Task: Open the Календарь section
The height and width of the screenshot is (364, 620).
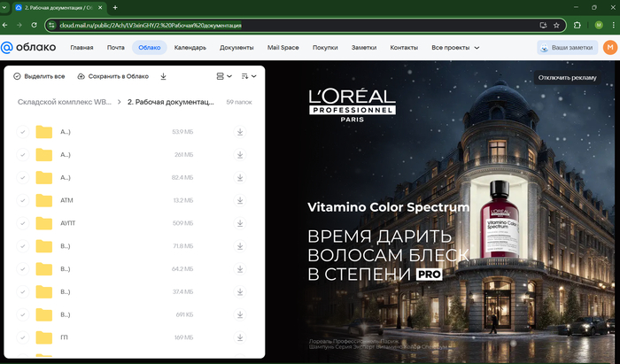Action: [190, 47]
